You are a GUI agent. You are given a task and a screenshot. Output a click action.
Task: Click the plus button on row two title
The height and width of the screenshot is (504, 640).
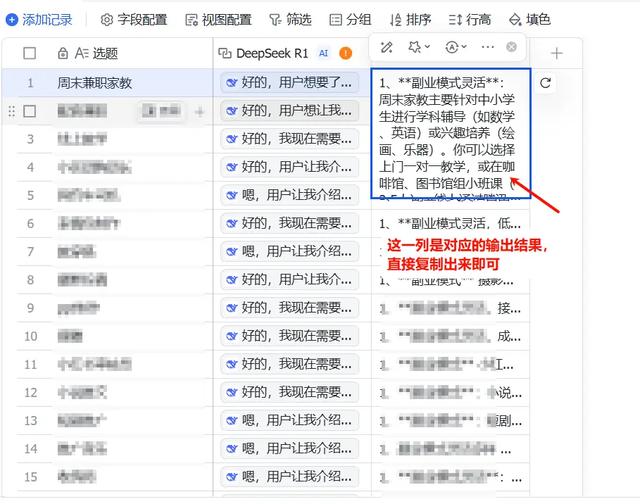pos(200,111)
